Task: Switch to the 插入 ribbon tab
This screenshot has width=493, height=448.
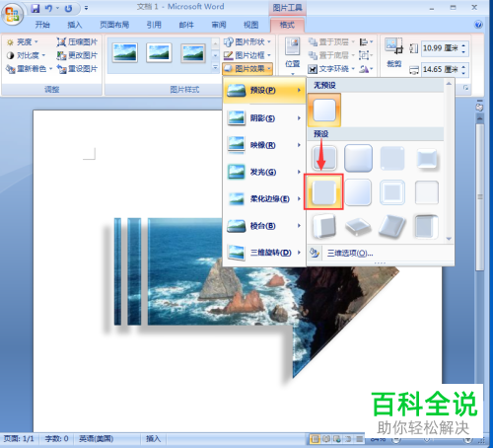Action: [75, 25]
